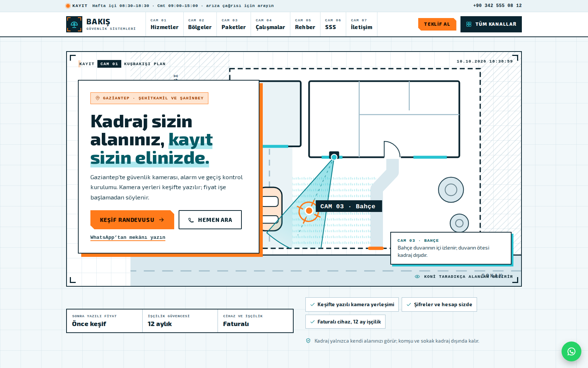The height and width of the screenshot is (368, 588).
Task: Open the Rehber nav link
Action: click(x=305, y=24)
